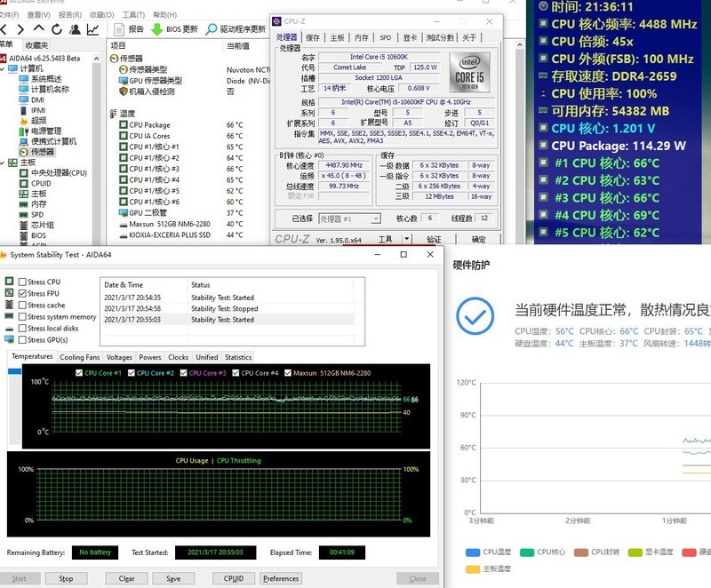Click the green BIOS update arrow icon
Viewport: 711px width, 588px height.
click(157, 29)
